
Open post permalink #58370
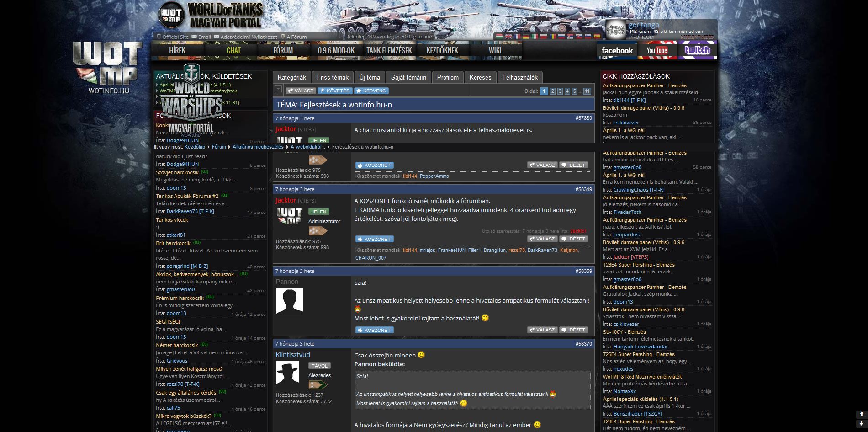583,344
